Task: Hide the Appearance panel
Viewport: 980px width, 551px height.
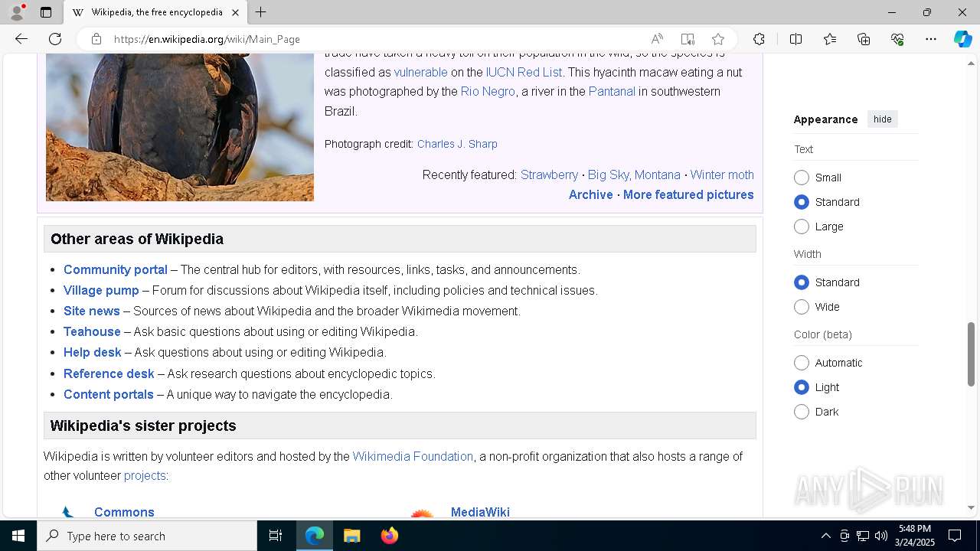Action: tap(882, 119)
